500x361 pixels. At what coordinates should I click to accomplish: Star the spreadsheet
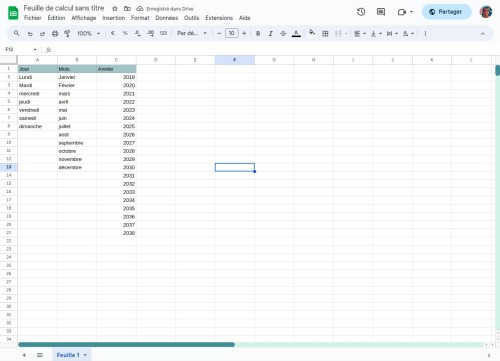115,9
